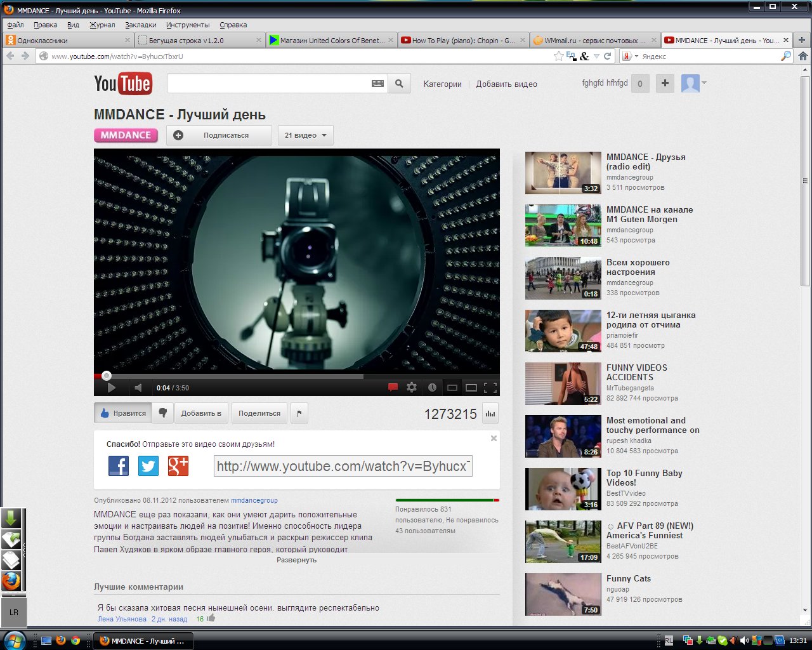Click the YouTube logo

pyautogui.click(x=123, y=83)
